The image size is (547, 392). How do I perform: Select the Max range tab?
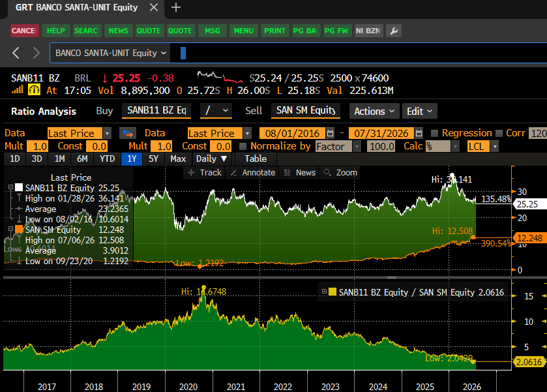tap(178, 159)
